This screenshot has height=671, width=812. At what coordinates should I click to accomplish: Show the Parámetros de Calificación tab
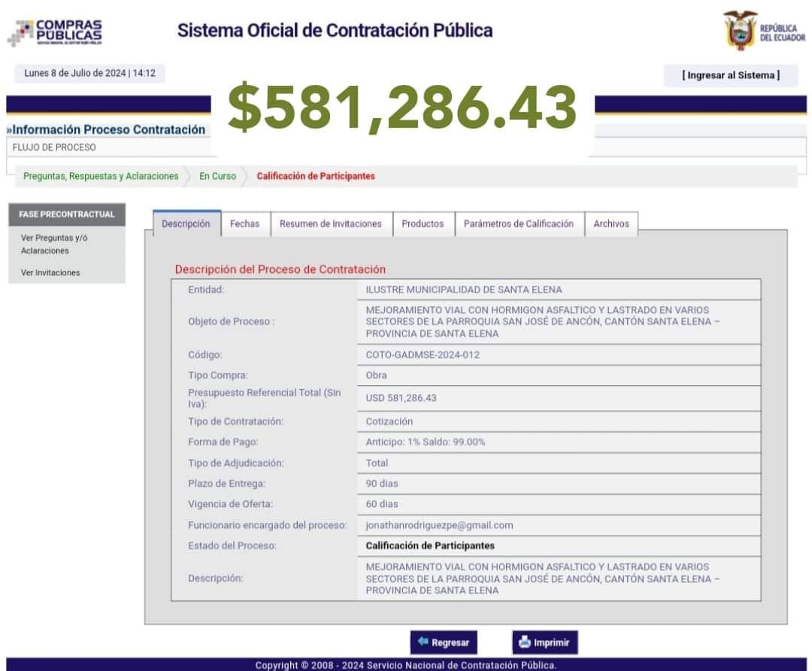(x=518, y=224)
